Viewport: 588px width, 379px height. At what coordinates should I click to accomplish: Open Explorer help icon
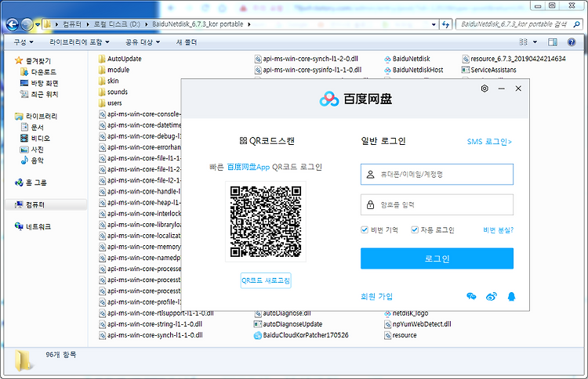[x=572, y=42]
